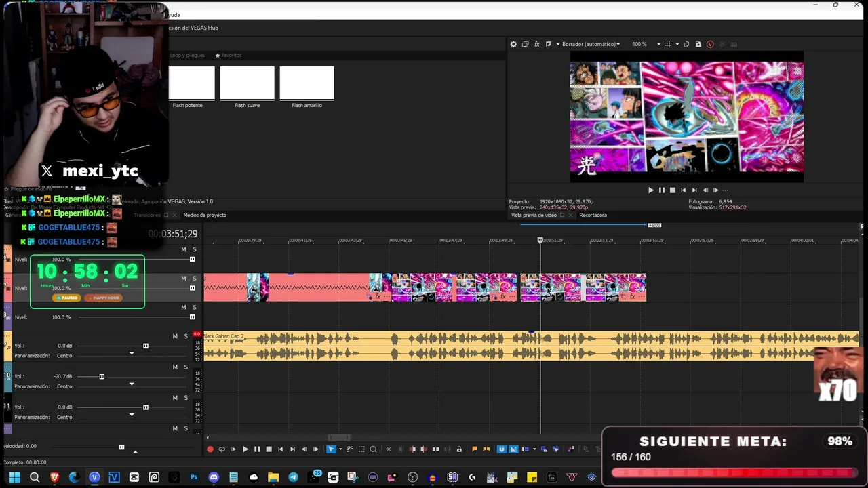Click the red circled V icon in preview toolbar
Viewport: 868px width, 488px height.
point(710,44)
